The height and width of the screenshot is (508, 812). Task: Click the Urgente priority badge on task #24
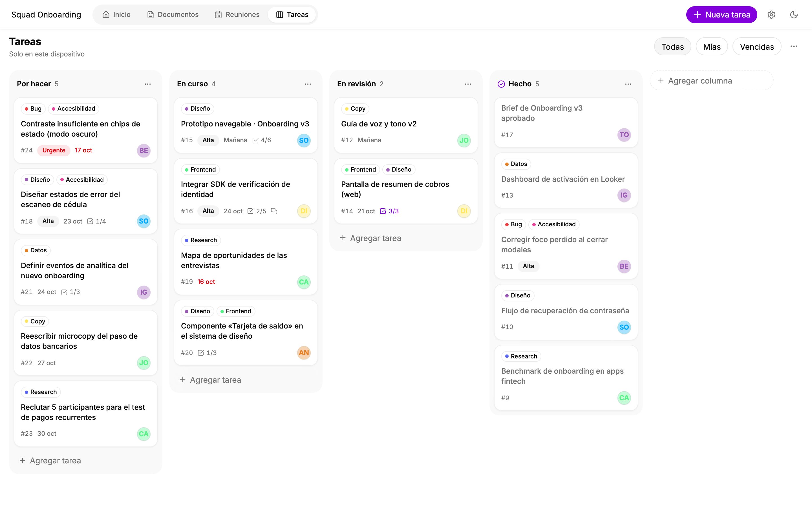54,150
